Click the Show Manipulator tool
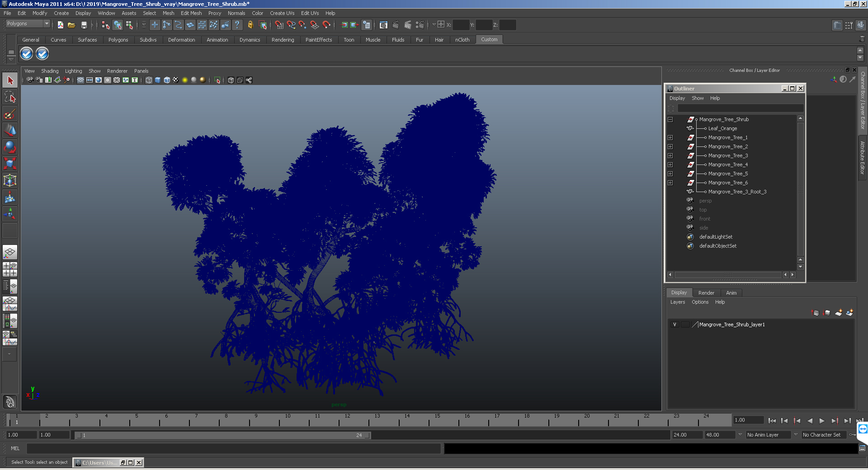Image resolution: width=868 pixels, height=470 pixels. pyautogui.click(x=10, y=214)
